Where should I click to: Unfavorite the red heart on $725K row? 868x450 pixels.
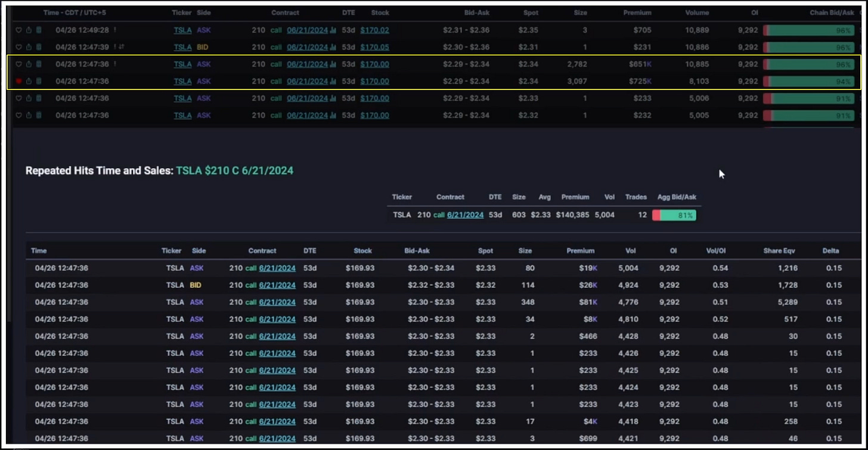coord(18,81)
